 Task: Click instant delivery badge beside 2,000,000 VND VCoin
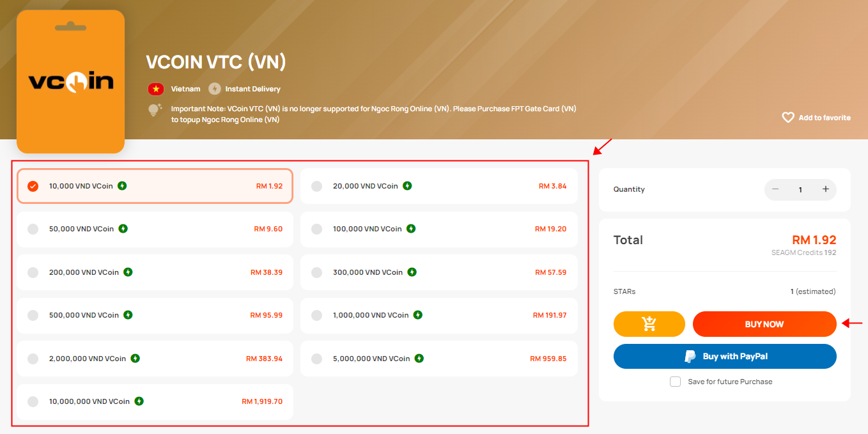tap(135, 359)
